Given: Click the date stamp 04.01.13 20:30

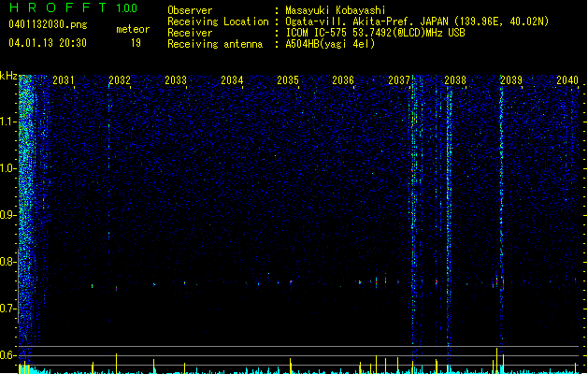Looking at the screenshot, I should click(48, 43).
